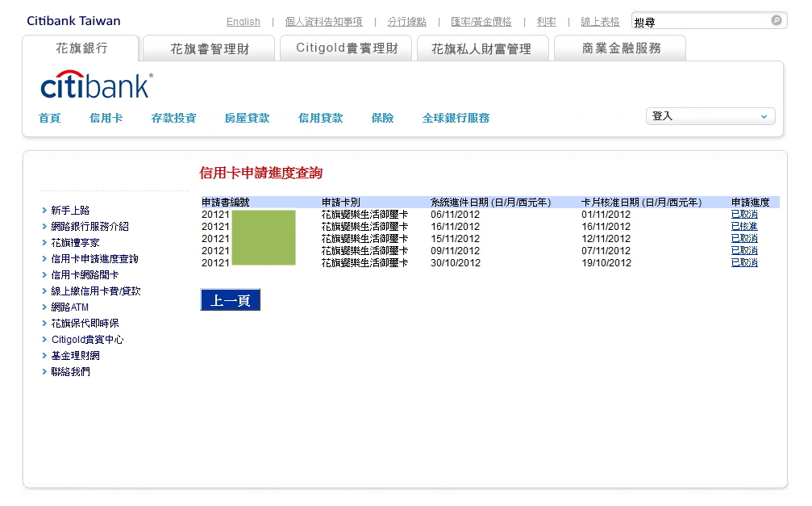The image size is (812, 506).
Task: Open the 個人資料告知事項 link
Action: click(x=323, y=22)
